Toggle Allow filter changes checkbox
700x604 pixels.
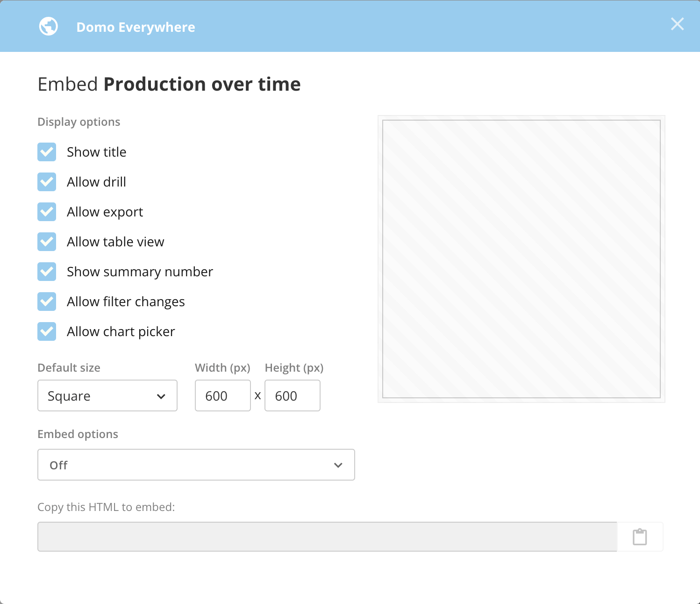click(x=47, y=302)
